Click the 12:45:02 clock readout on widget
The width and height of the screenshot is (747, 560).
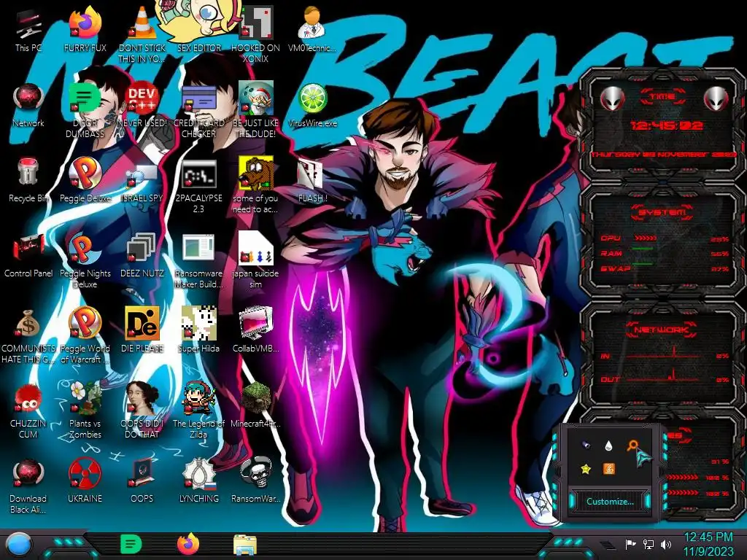tap(667, 125)
